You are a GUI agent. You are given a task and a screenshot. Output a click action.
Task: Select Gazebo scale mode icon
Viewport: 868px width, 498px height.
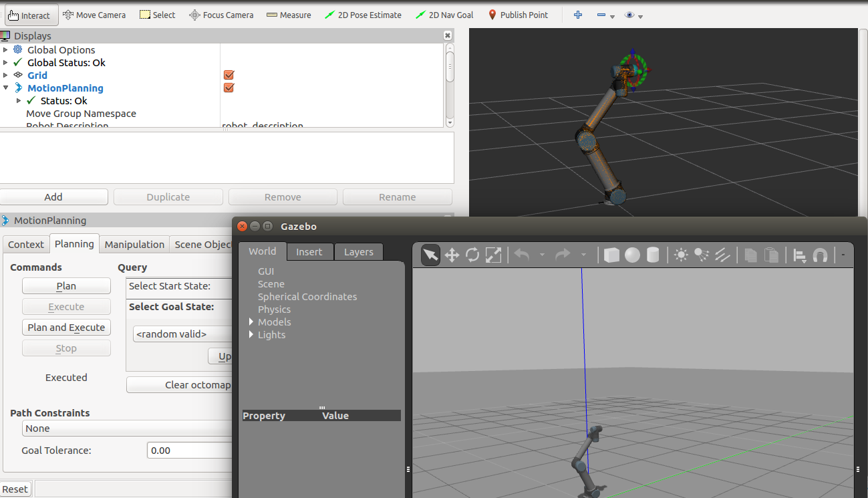pos(493,255)
